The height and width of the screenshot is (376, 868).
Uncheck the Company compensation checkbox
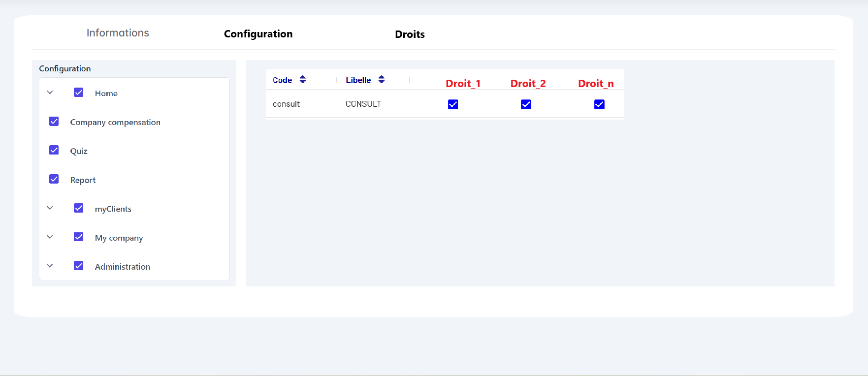point(54,122)
